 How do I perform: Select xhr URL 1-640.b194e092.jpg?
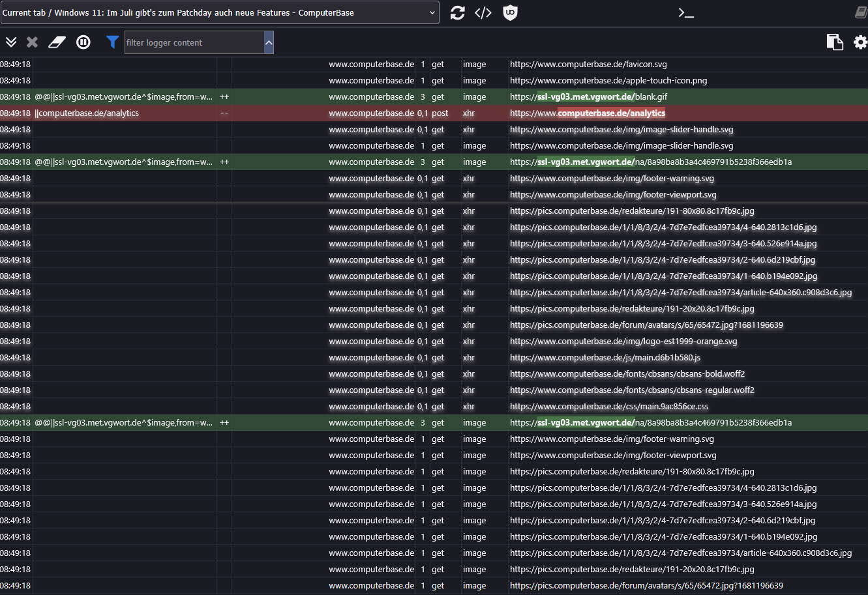[663, 276]
